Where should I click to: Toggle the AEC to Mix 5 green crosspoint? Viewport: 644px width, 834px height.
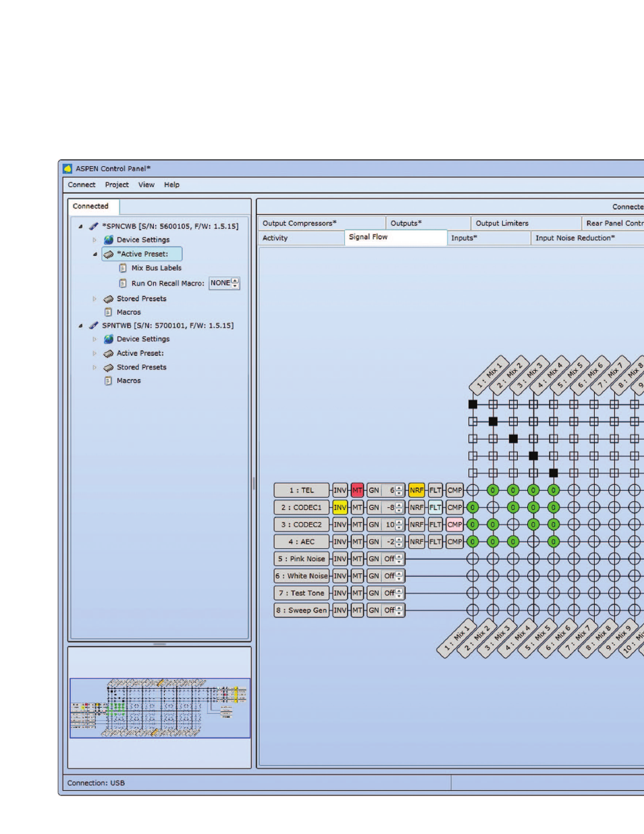554,542
